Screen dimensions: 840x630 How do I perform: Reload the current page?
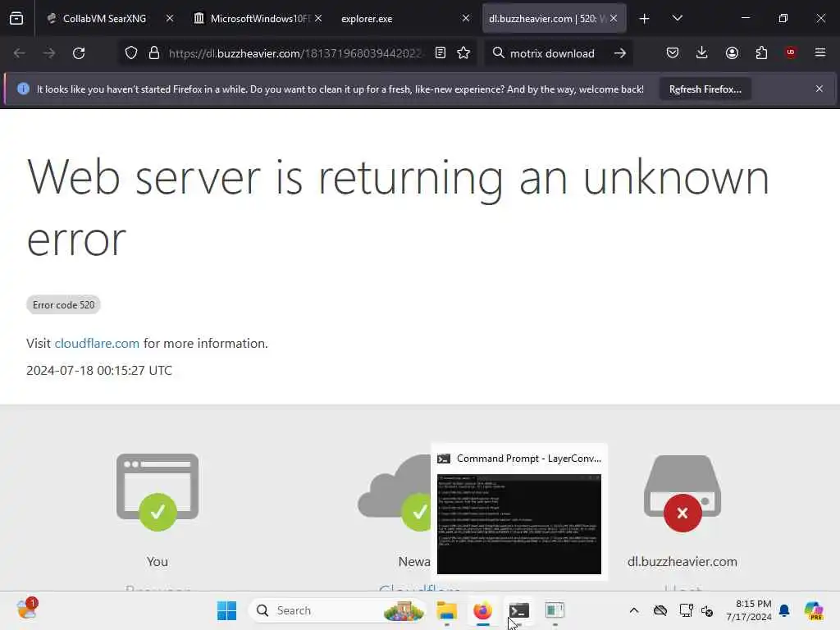(80, 53)
